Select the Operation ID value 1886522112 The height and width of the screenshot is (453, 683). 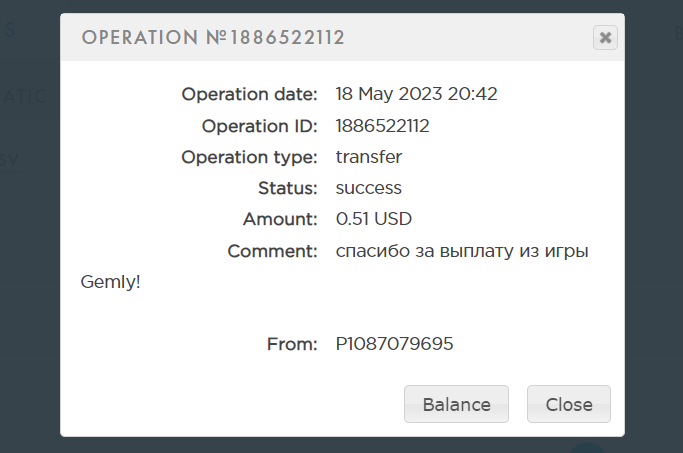383,126
